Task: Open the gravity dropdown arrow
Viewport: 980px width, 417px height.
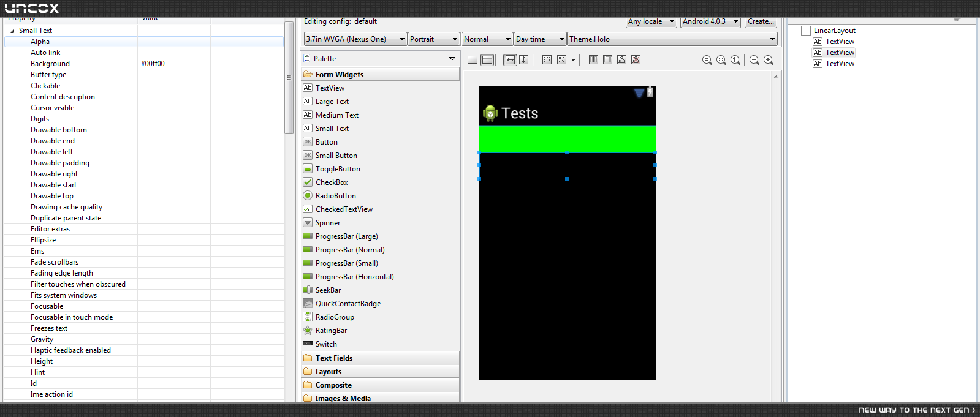Action: pyautogui.click(x=573, y=60)
